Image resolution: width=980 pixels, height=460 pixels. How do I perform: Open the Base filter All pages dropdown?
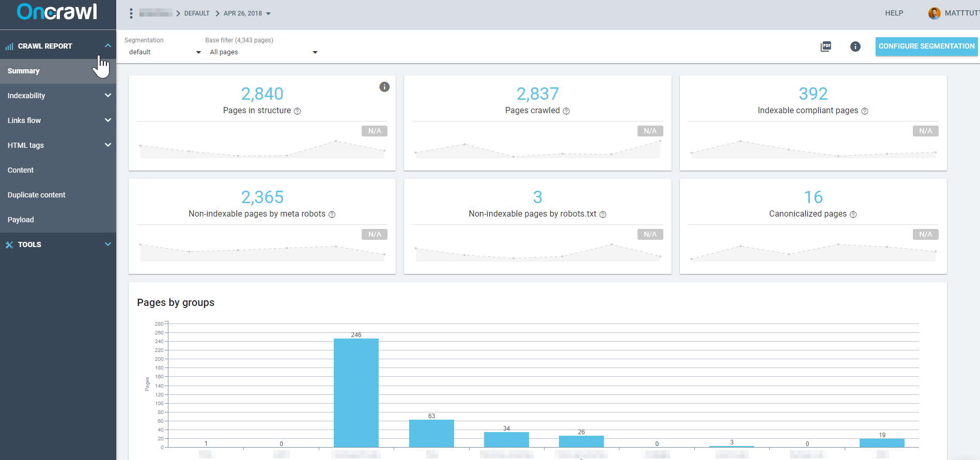click(263, 52)
